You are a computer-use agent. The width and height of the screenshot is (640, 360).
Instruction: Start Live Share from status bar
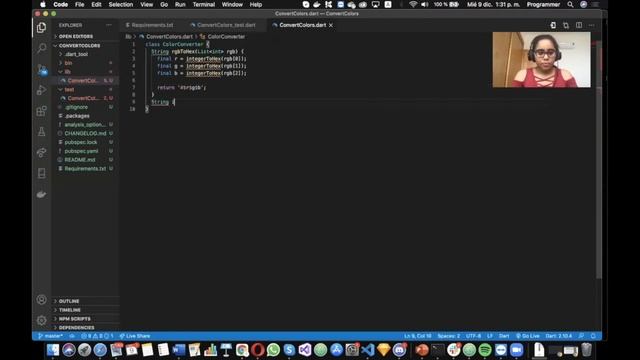coord(135,336)
